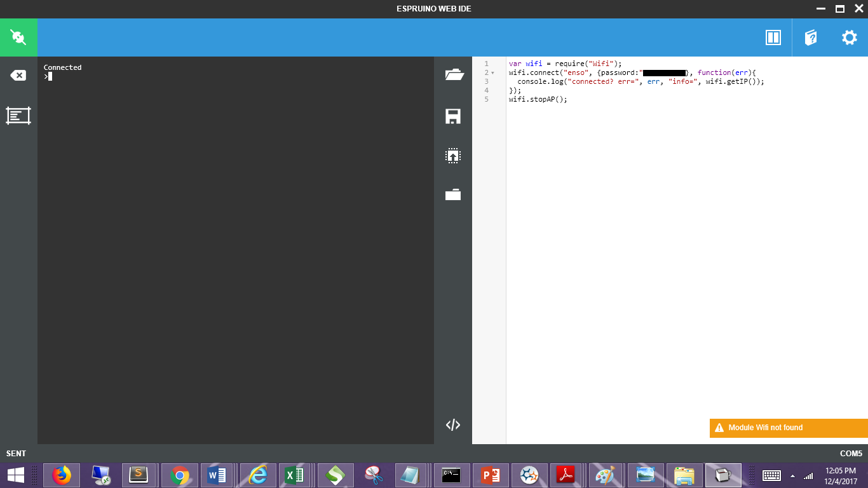868x488 pixels.
Task: Collapse code fold arrow on line 2
Action: coord(493,73)
